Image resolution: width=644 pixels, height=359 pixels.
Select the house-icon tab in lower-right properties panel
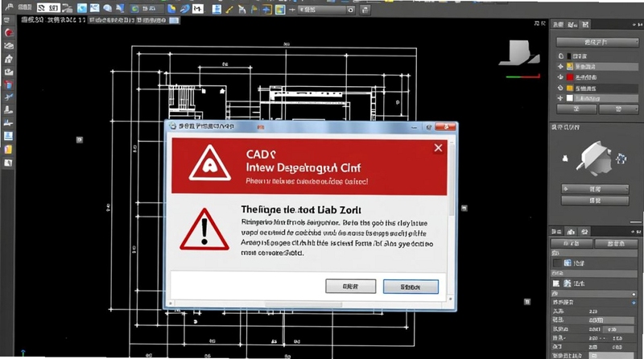coord(571,232)
